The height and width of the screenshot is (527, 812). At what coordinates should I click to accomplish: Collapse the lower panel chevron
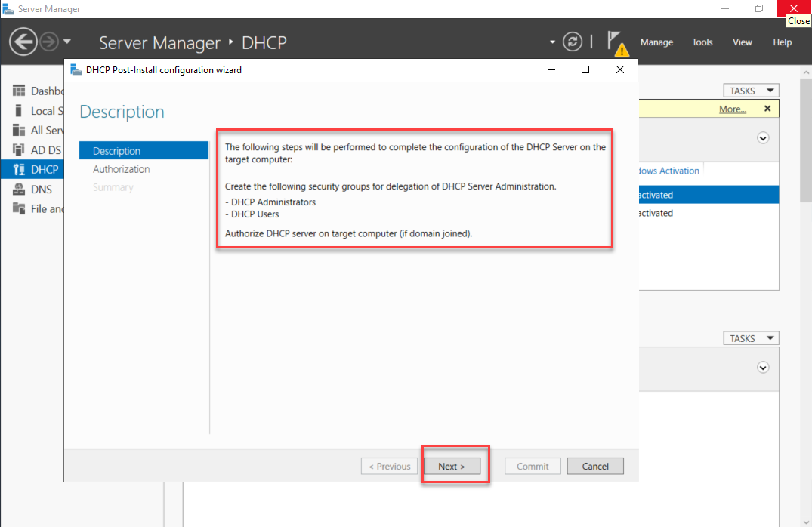pyautogui.click(x=763, y=368)
